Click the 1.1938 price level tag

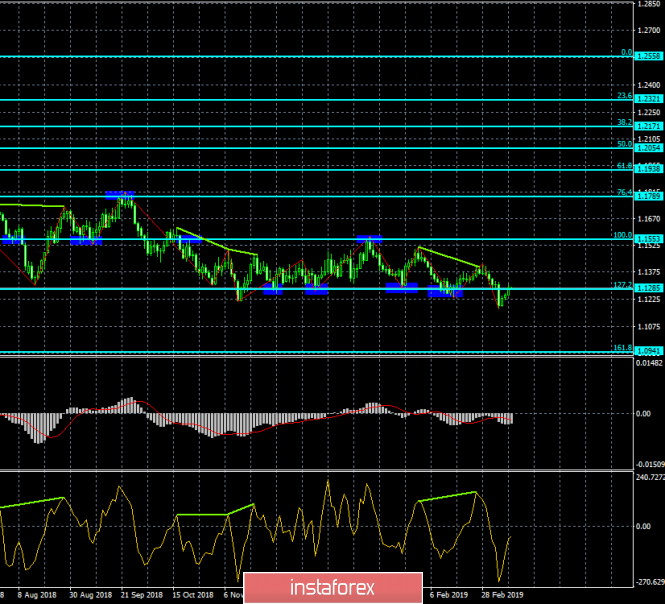coord(649,169)
